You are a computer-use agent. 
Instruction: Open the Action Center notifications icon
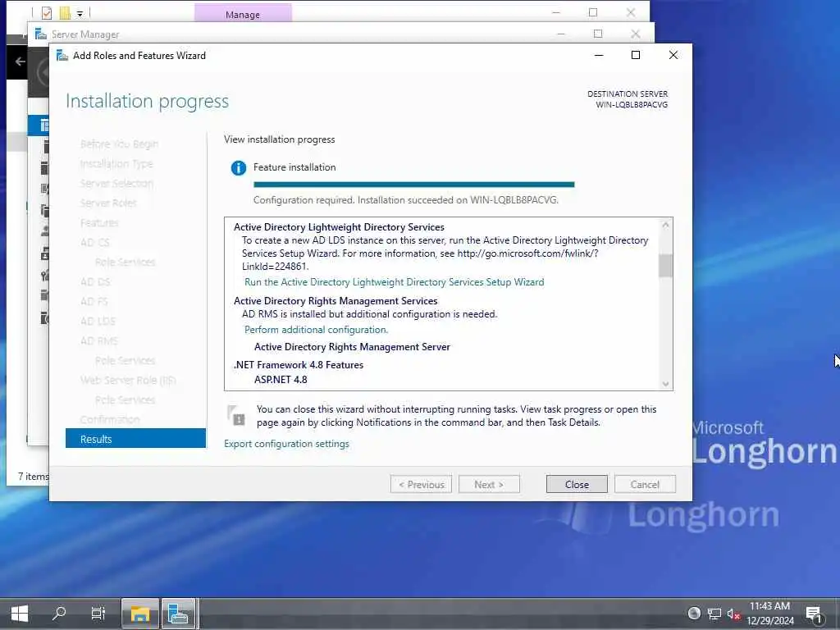point(814,614)
